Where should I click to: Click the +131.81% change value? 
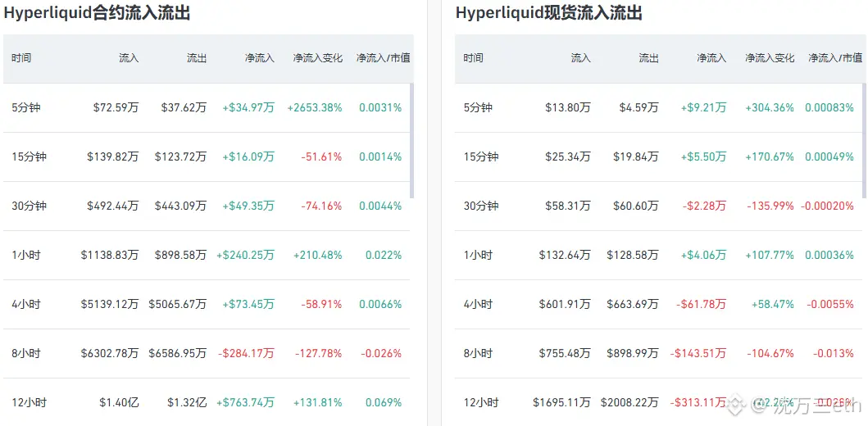click(x=318, y=403)
